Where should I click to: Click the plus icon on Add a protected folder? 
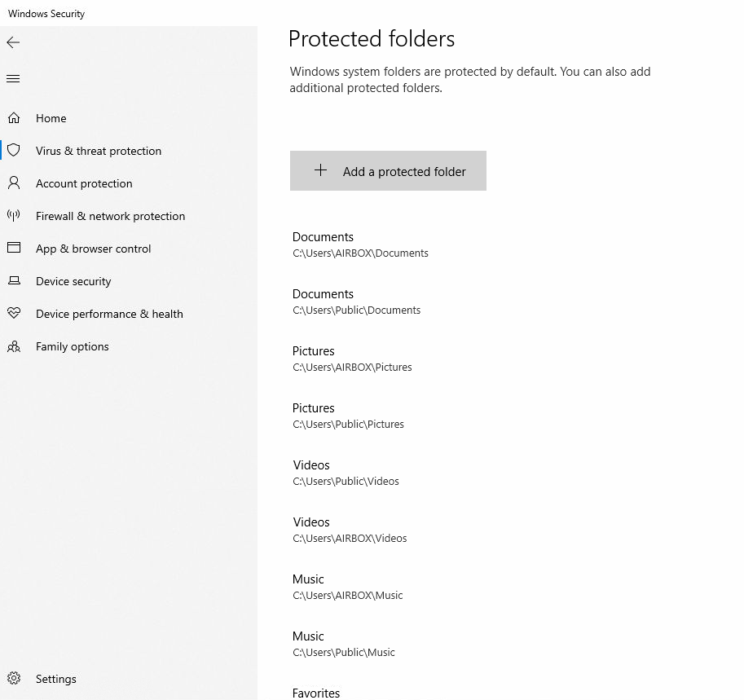(320, 170)
